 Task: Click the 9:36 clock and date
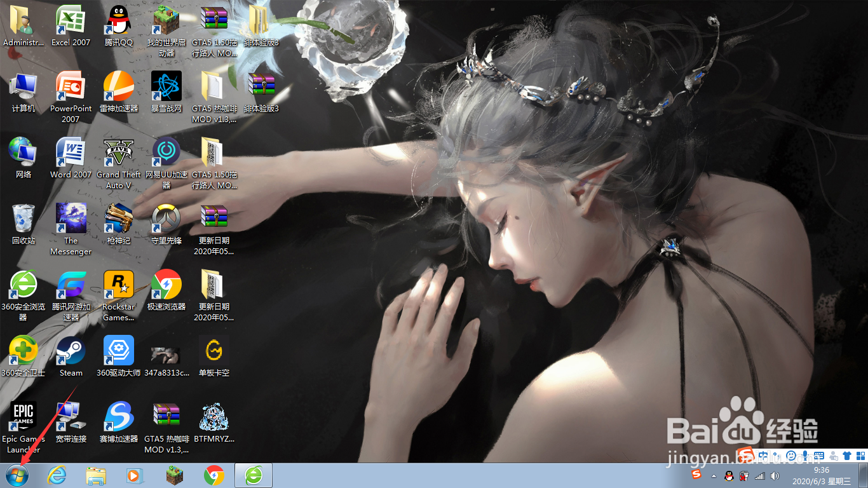(822, 475)
